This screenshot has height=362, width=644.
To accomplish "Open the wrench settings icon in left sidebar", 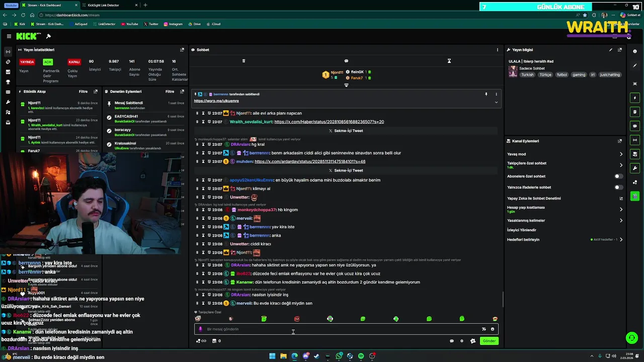I will click(x=8, y=102).
